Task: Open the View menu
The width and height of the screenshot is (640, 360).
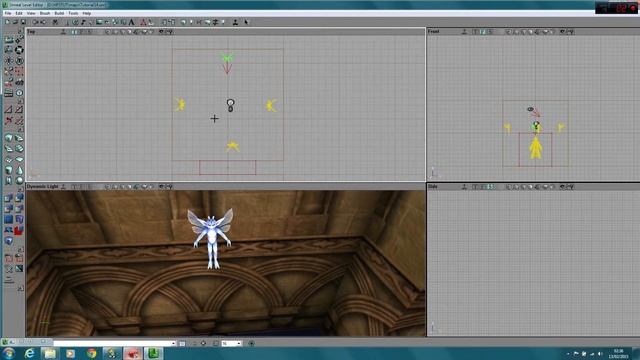Action: (31, 13)
